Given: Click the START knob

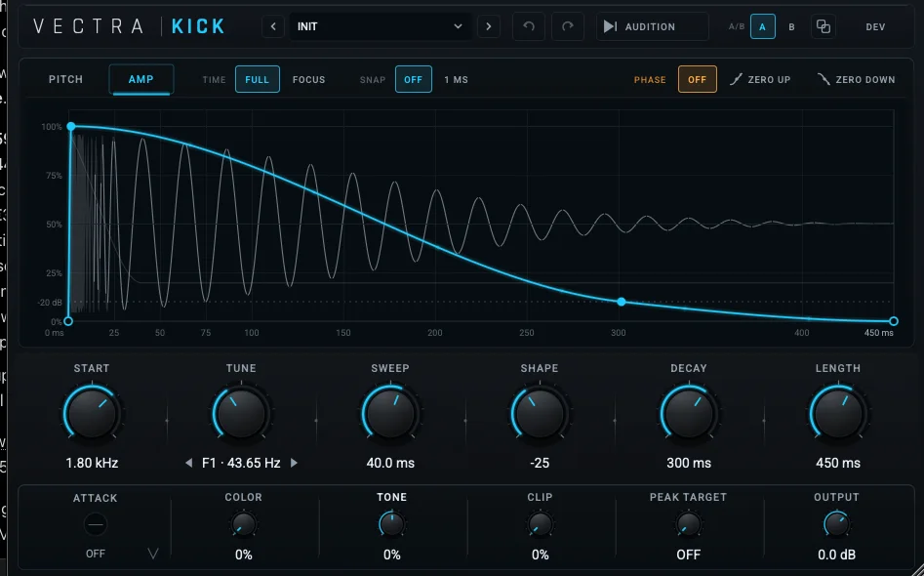Looking at the screenshot, I should point(92,413).
